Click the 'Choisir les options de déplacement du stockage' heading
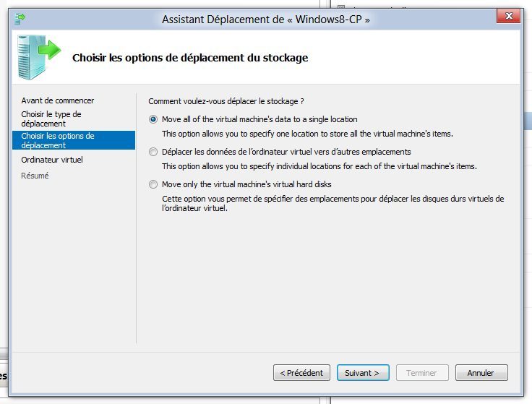This screenshot has width=532, height=404. pyautogui.click(x=190, y=58)
